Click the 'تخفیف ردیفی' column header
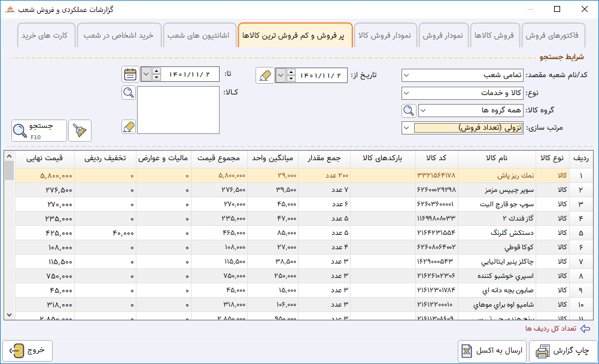 (105, 158)
